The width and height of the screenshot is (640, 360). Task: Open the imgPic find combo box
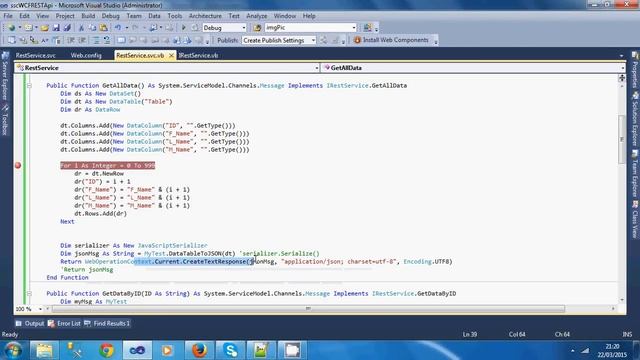pos(311,28)
